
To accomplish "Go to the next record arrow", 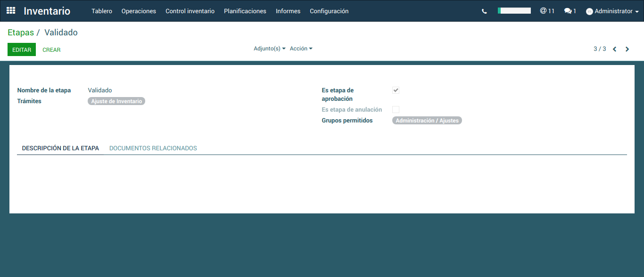I will click(x=627, y=49).
